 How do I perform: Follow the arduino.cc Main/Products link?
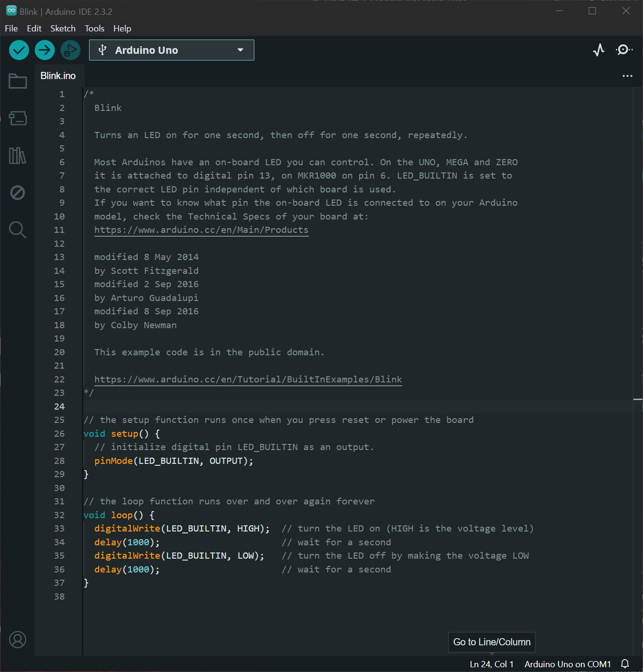point(201,230)
